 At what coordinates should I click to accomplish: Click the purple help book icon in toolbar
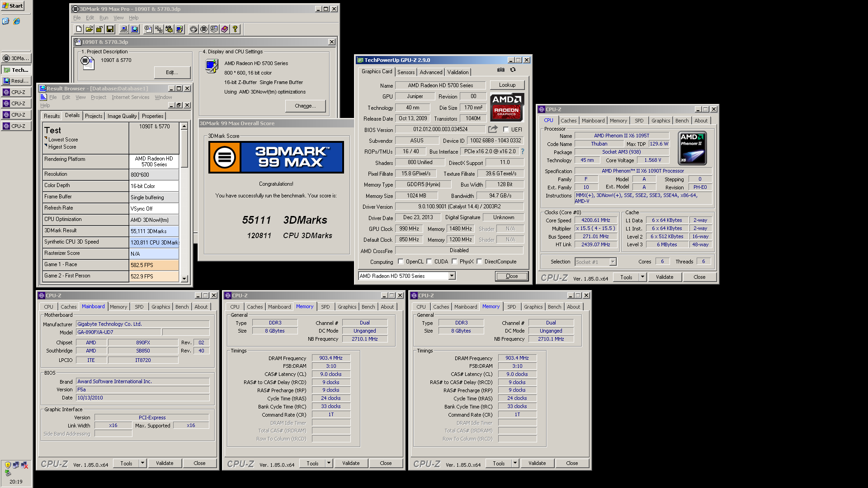225,29
